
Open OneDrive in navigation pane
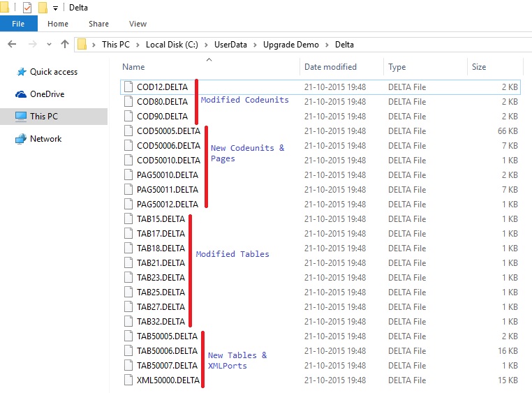(x=47, y=94)
